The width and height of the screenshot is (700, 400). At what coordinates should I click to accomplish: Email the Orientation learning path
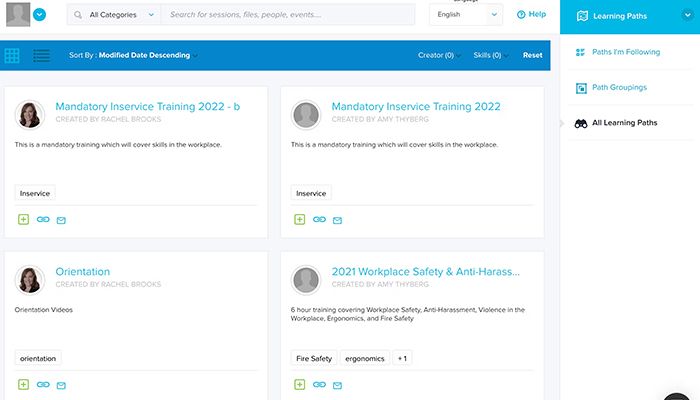61,385
